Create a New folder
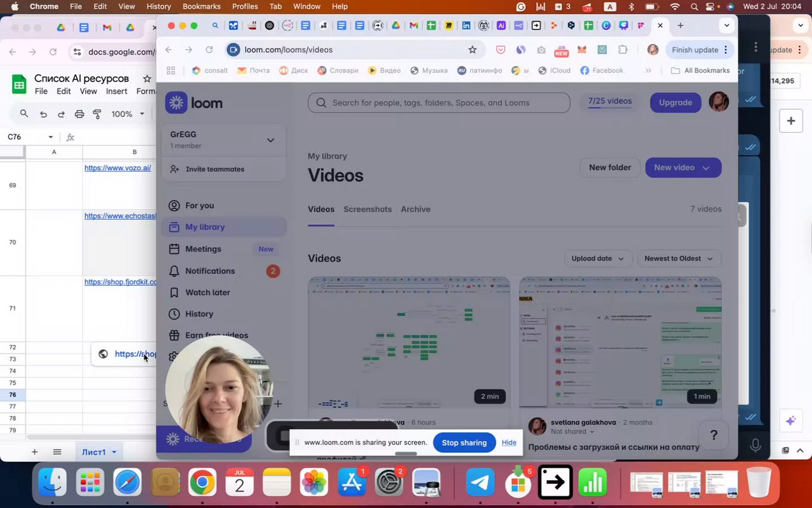Image resolution: width=812 pixels, height=508 pixels. pyautogui.click(x=610, y=168)
